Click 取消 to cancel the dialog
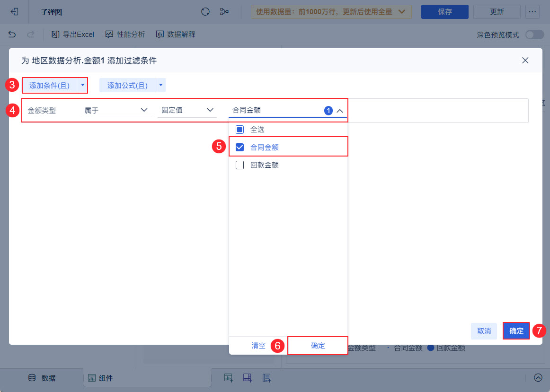This screenshot has height=392, width=550. pos(484,331)
